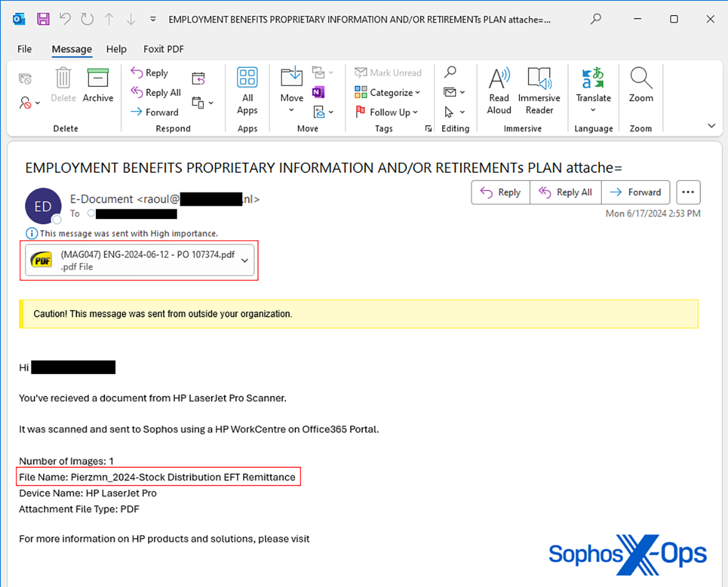Open the Related items dropdown
728x587 pixels.
click(454, 92)
